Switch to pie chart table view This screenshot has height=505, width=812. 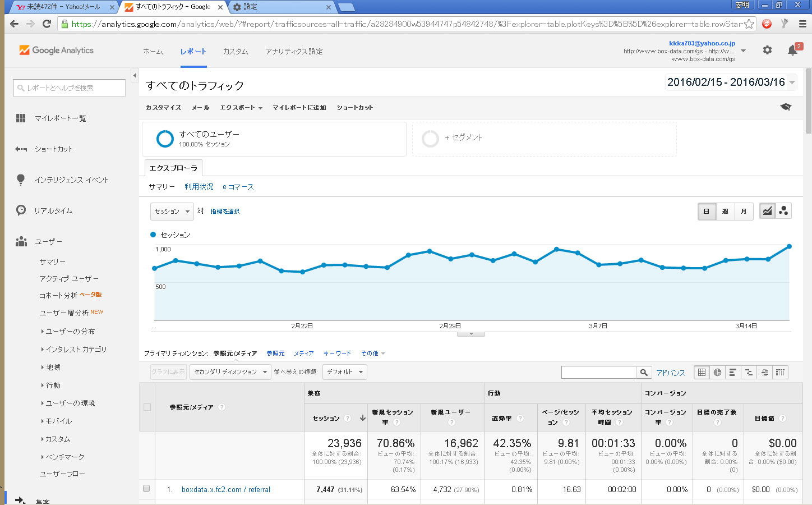pos(717,372)
